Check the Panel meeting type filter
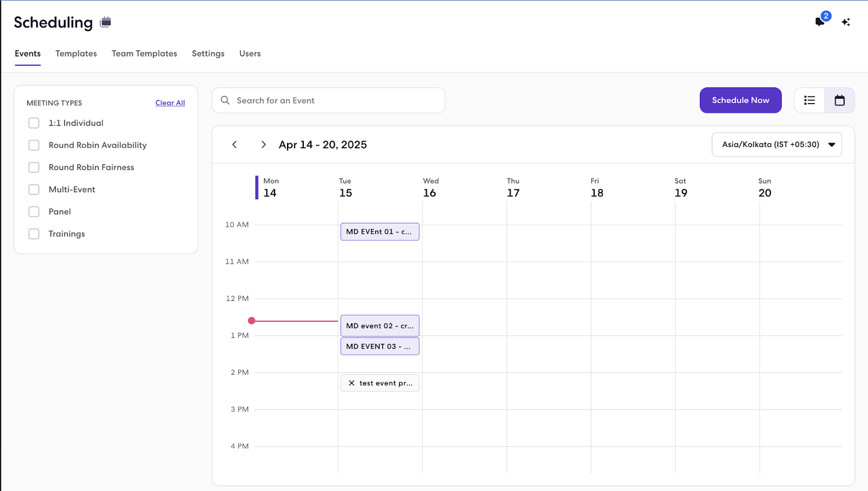The width and height of the screenshot is (868, 491). tap(34, 211)
